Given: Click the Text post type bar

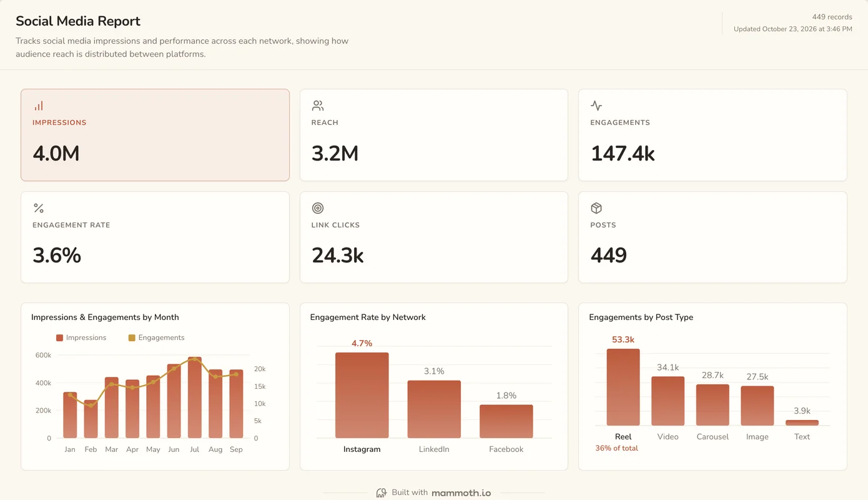Looking at the screenshot, I should 802,423.
